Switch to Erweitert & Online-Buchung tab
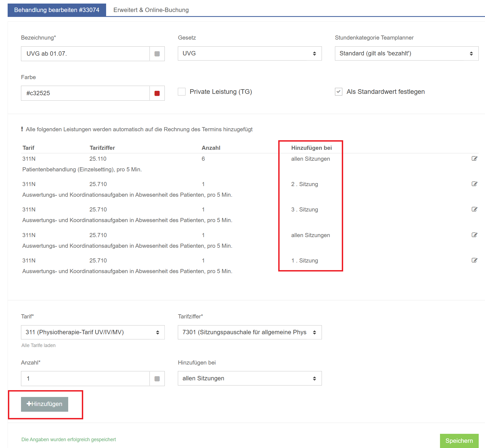Viewport: 485px width, 448px height. (x=151, y=10)
